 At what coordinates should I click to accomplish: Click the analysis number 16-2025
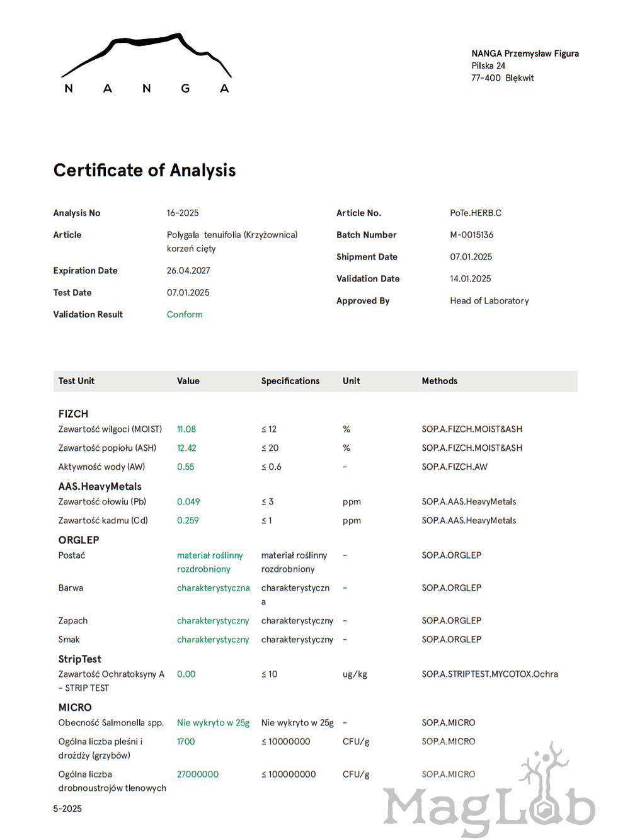(x=183, y=213)
